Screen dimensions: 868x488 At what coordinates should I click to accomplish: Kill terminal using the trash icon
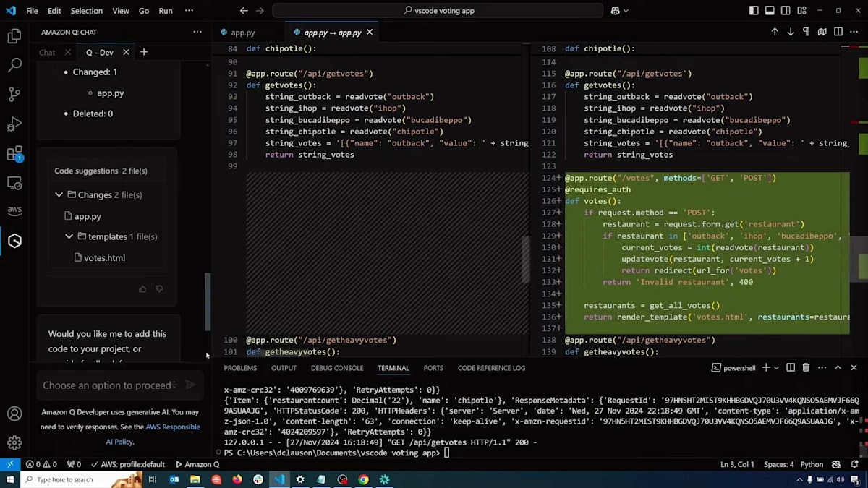[806, 368]
